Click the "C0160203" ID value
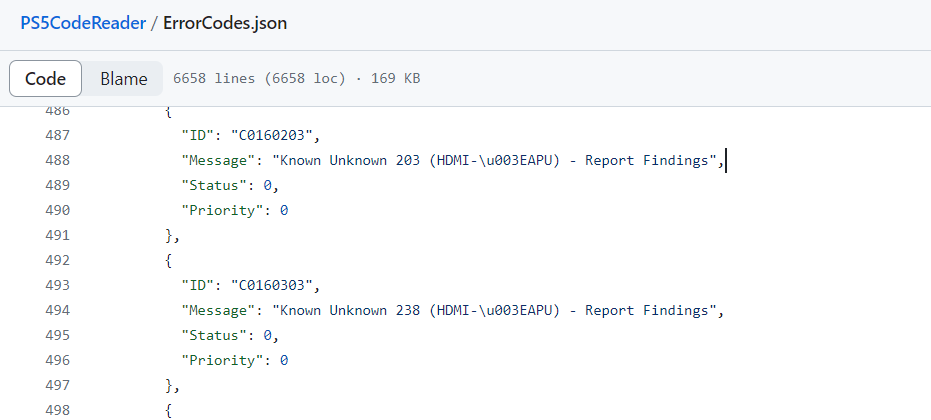The height and width of the screenshot is (420, 931). [272, 135]
